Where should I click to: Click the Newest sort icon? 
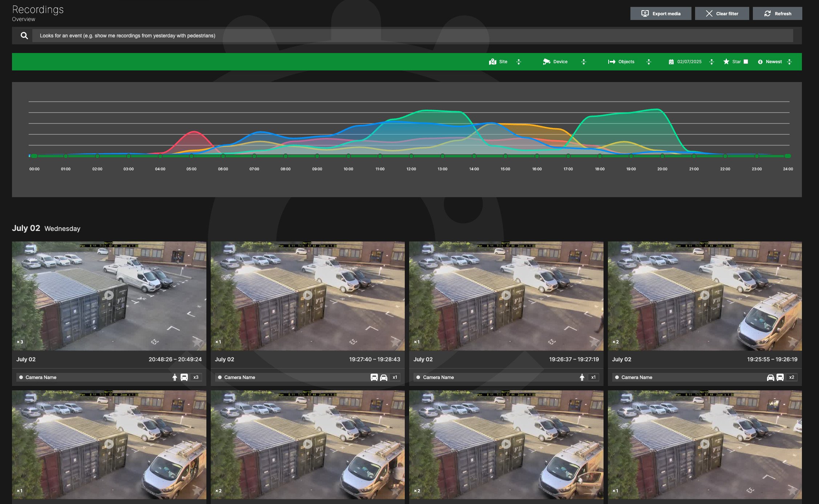(x=760, y=62)
